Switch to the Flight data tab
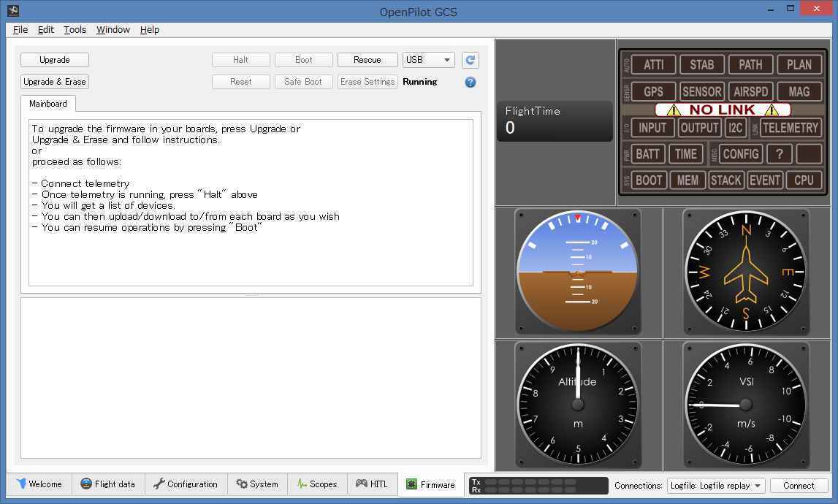Image resolution: width=838 pixels, height=504 pixels. (x=107, y=484)
